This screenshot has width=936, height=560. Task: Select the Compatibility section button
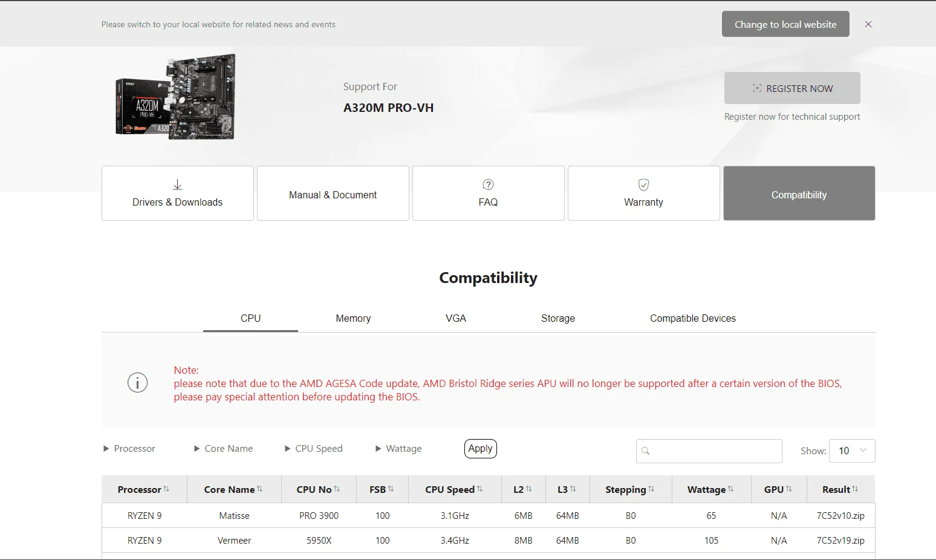(x=799, y=194)
